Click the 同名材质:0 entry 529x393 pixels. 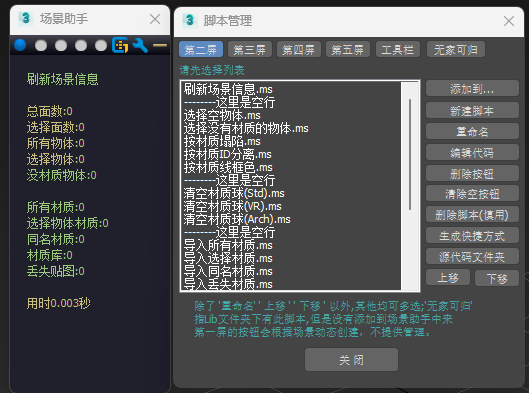pyautogui.click(x=56, y=239)
